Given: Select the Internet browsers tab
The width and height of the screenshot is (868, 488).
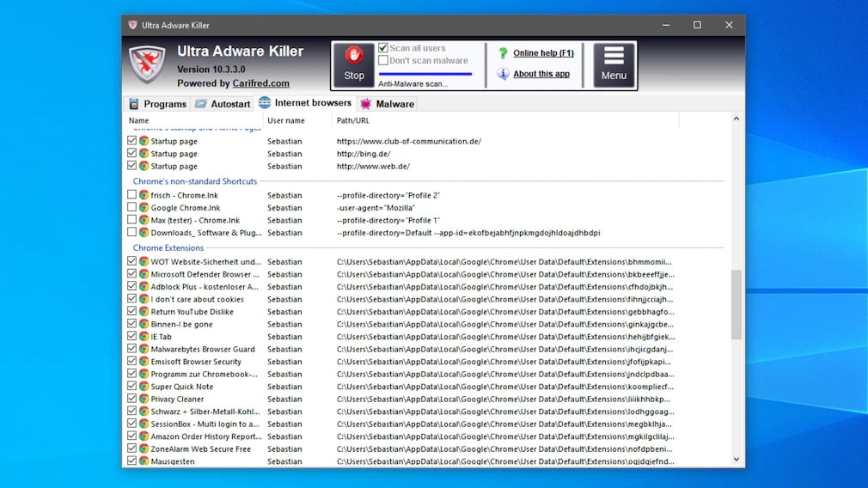Looking at the screenshot, I should [x=305, y=102].
